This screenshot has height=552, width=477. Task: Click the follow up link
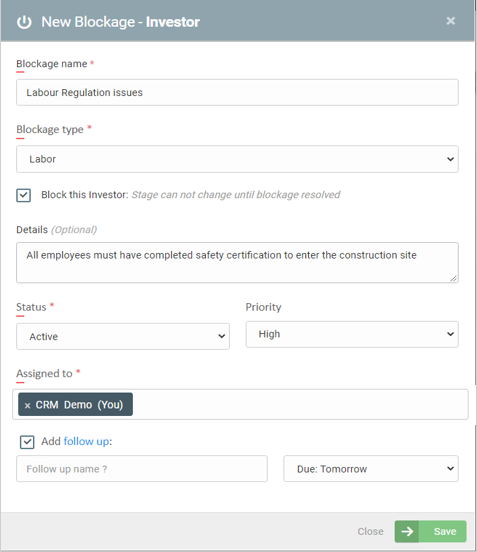pyautogui.click(x=86, y=441)
